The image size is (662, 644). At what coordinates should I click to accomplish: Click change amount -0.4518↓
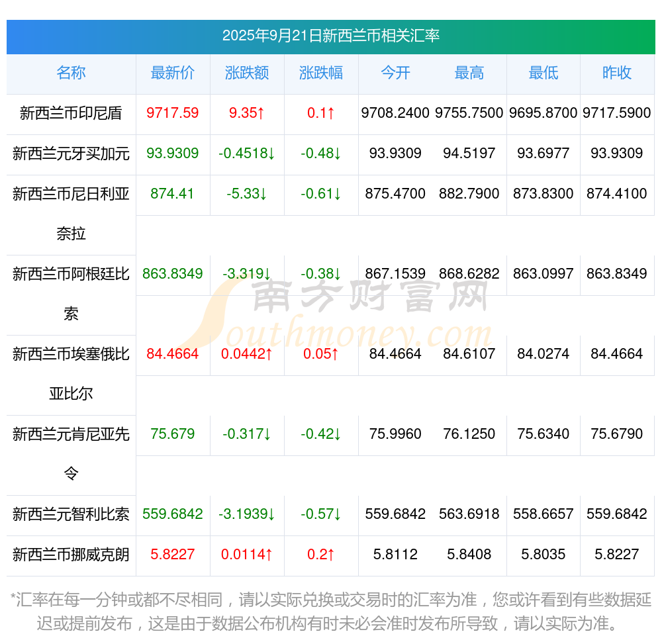pos(246,153)
